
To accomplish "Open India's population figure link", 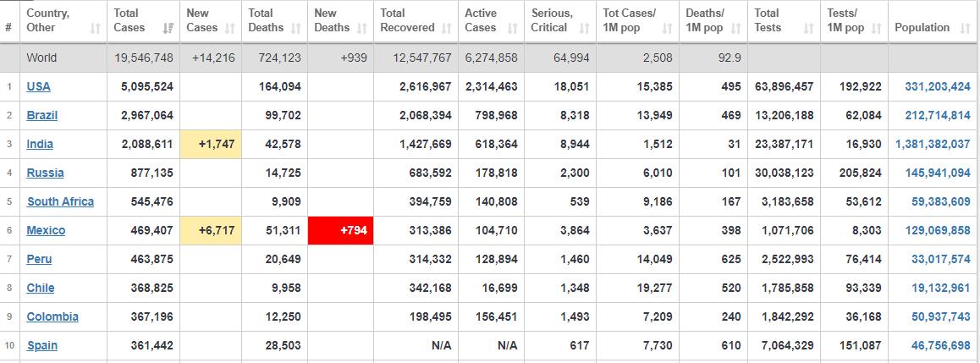I will (933, 145).
